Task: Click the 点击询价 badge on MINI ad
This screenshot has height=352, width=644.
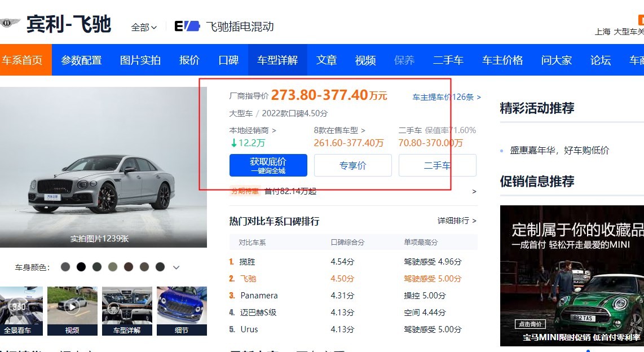Action: (x=530, y=324)
